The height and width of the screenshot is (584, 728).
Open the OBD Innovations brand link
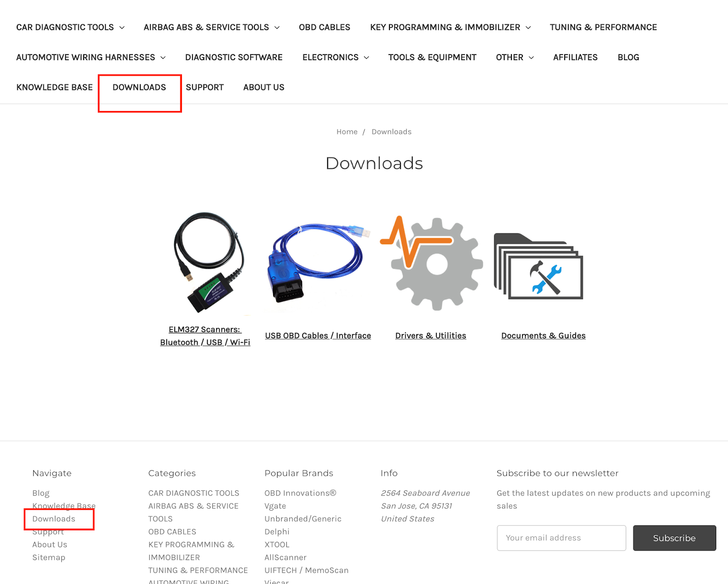pos(300,493)
